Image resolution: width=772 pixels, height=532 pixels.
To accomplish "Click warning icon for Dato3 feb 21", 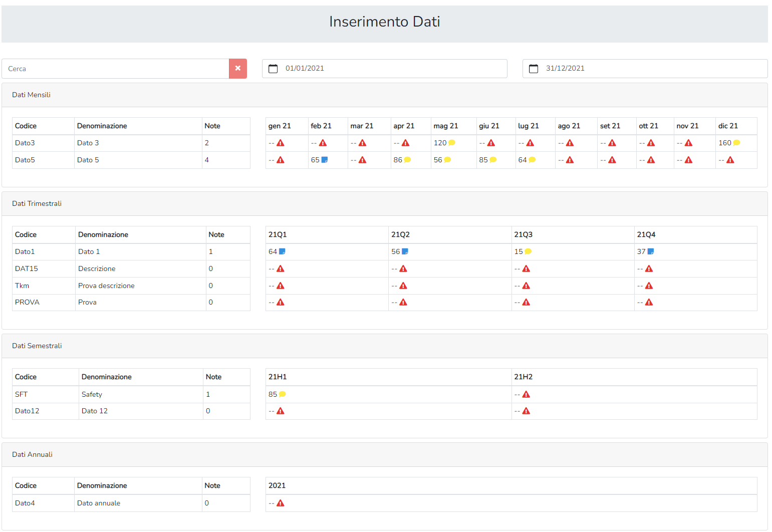I will (x=323, y=143).
